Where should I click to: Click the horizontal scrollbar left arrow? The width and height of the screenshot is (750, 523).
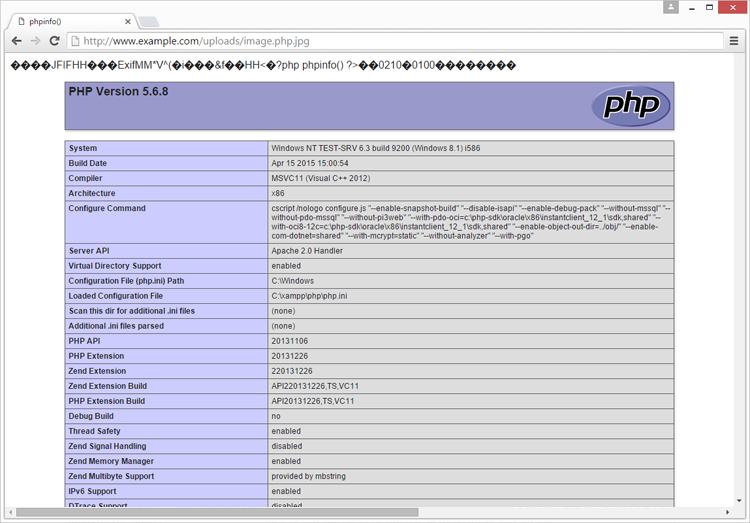(x=11, y=512)
